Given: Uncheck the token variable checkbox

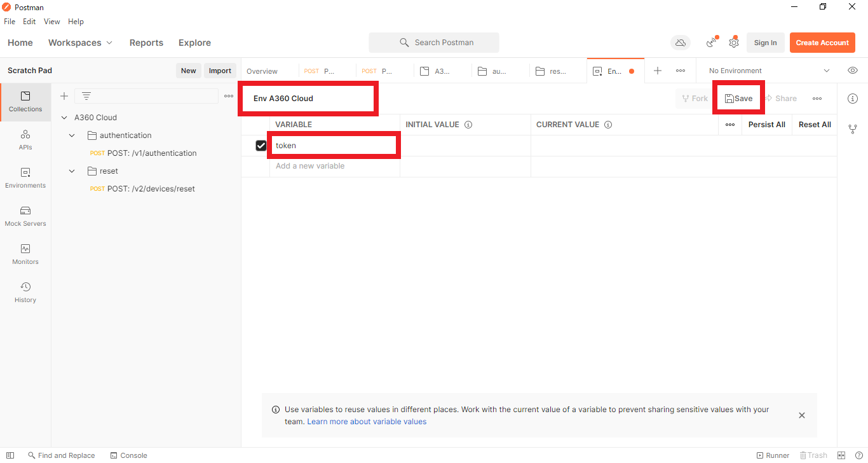Looking at the screenshot, I should coord(261,146).
